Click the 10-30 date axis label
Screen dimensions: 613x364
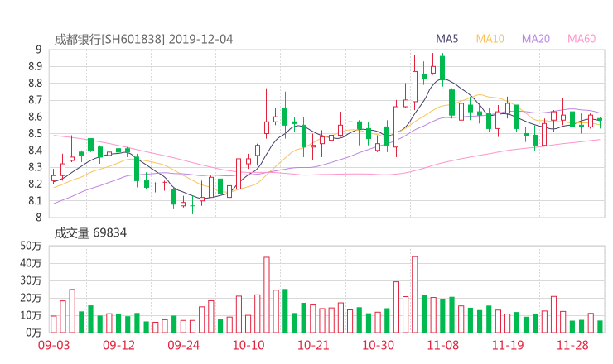point(378,346)
